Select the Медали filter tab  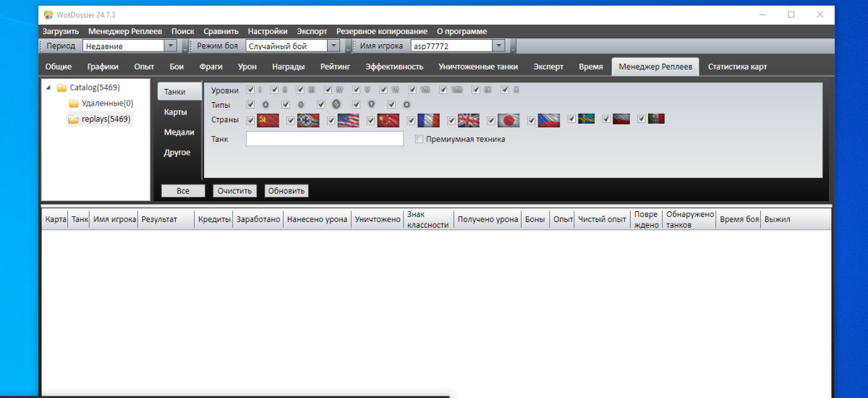(x=179, y=132)
